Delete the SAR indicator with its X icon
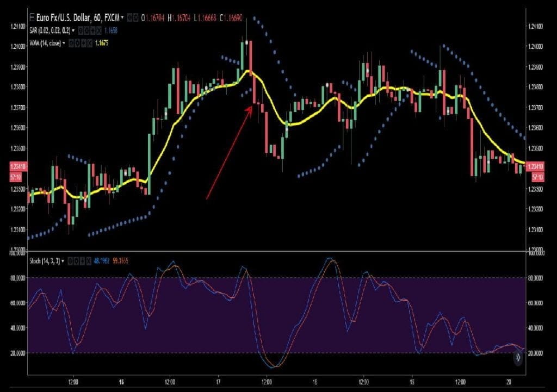The image size is (557, 392). (x=100, y=30)
